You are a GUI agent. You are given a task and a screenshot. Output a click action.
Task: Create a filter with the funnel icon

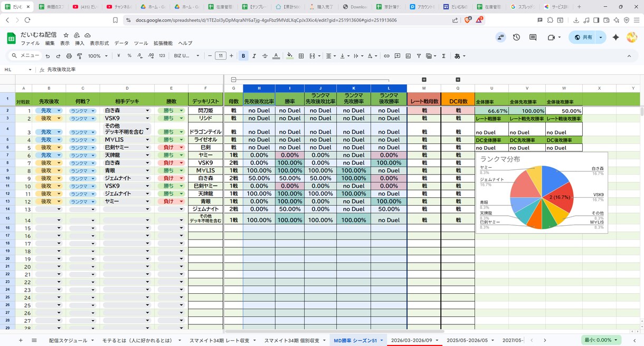point(419,56)
